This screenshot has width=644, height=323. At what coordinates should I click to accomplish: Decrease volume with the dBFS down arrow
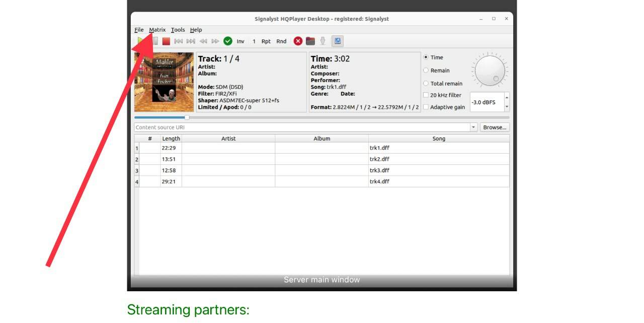[507, 107]
